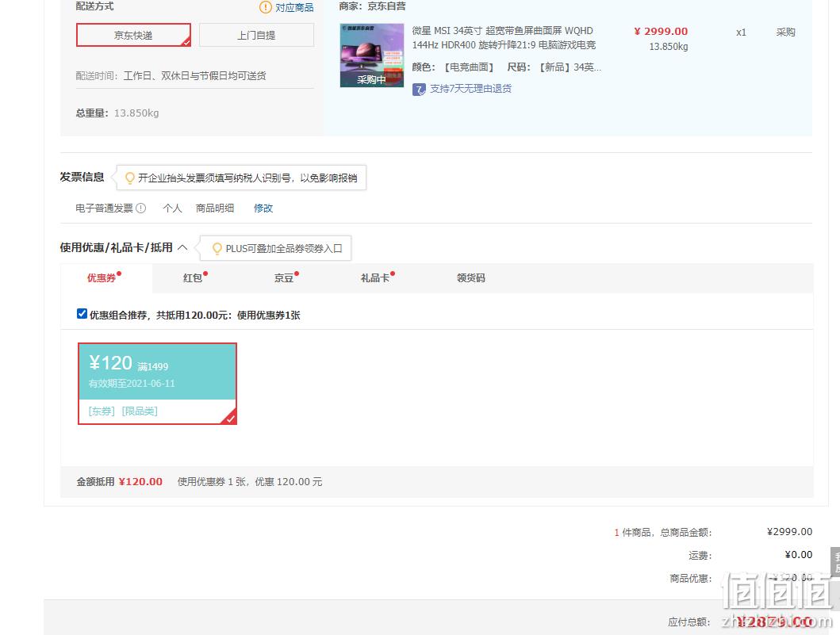Click the lightbulb icon beside the PLUS coupon tip
This screenshot has height=635, width=840.
click(217, 248)
